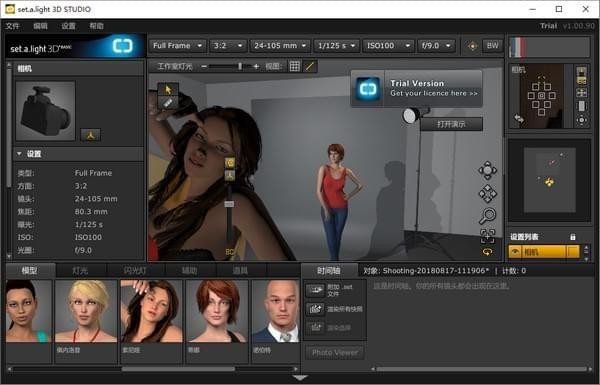
Task: Open the ISO100 dropdown
Action: [388, 46]
